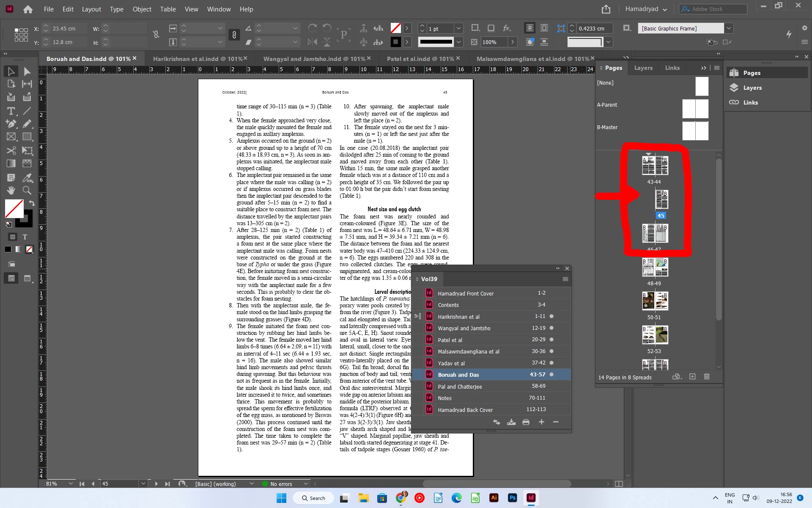Click the Print Book icon
Viewport: 812px width, 508px height.
(526, 422)
